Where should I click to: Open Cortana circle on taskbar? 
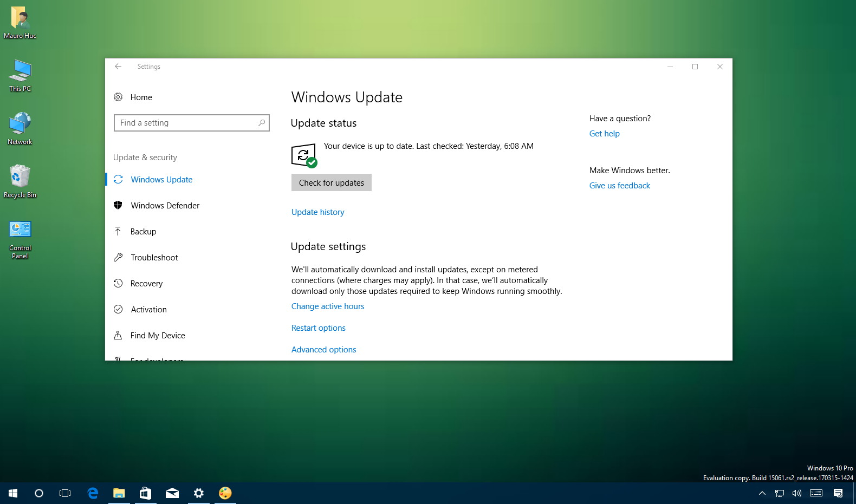(x=39, y=493)
